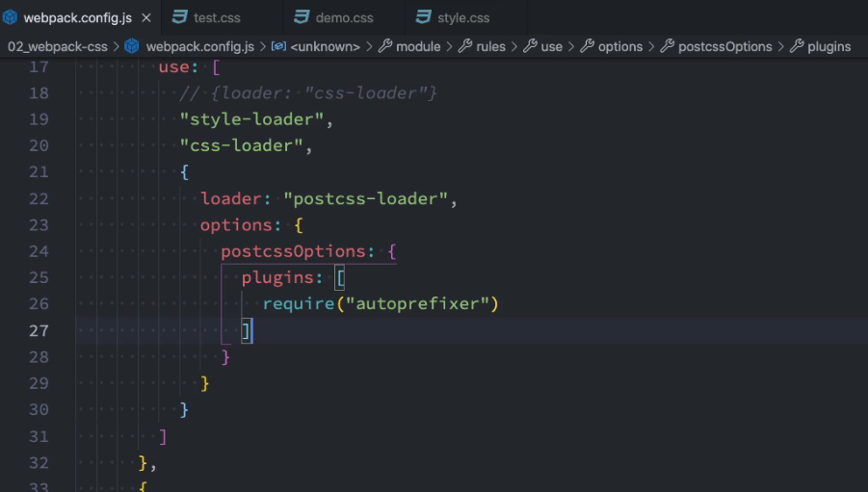Click the CSS icon on style.css tab
The width and height of the screenshot is (868, 492).
(x=423, y=17)
